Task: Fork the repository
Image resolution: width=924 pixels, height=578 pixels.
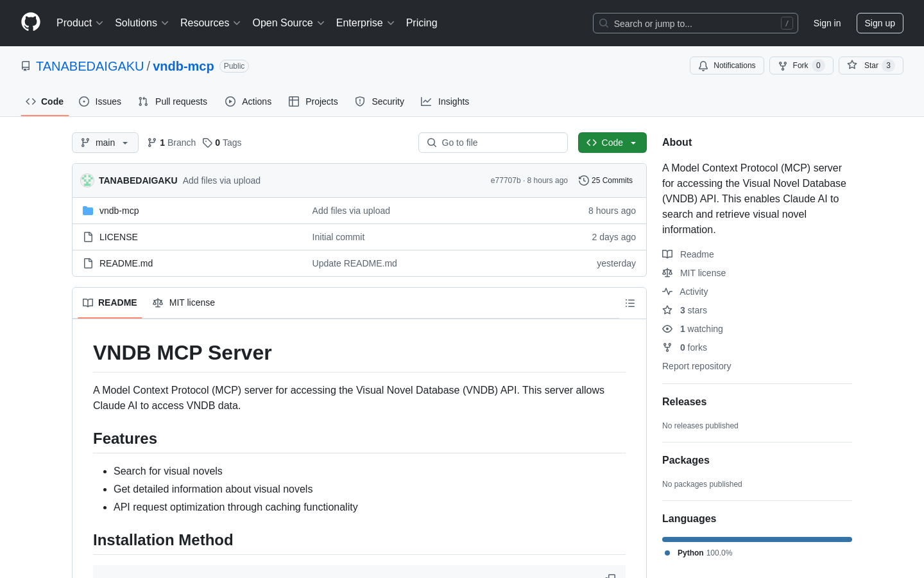Action: pyautogui.click(x=801, y=66)
